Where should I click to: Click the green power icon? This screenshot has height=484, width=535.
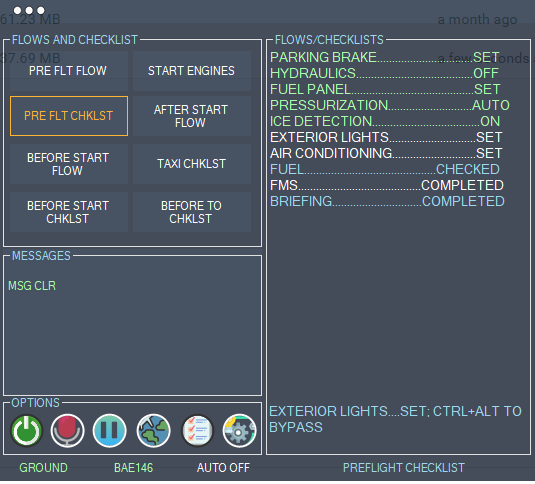27,430
